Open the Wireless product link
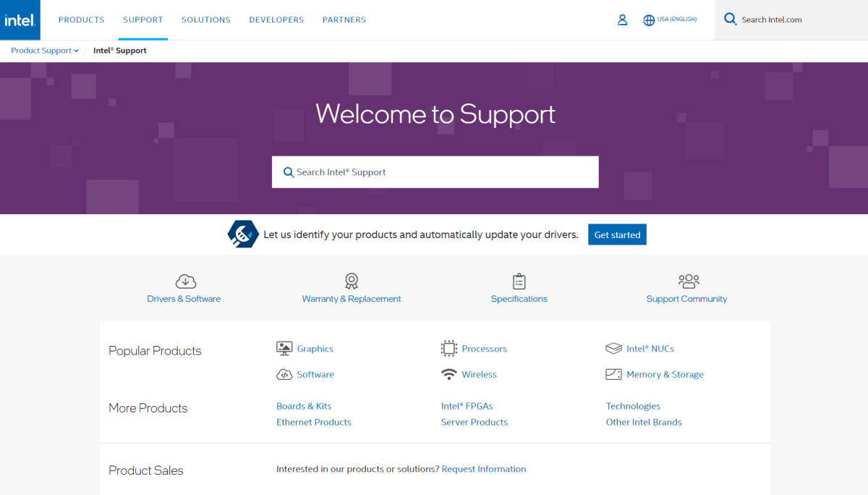868x495 pixels. click(480, 375)
